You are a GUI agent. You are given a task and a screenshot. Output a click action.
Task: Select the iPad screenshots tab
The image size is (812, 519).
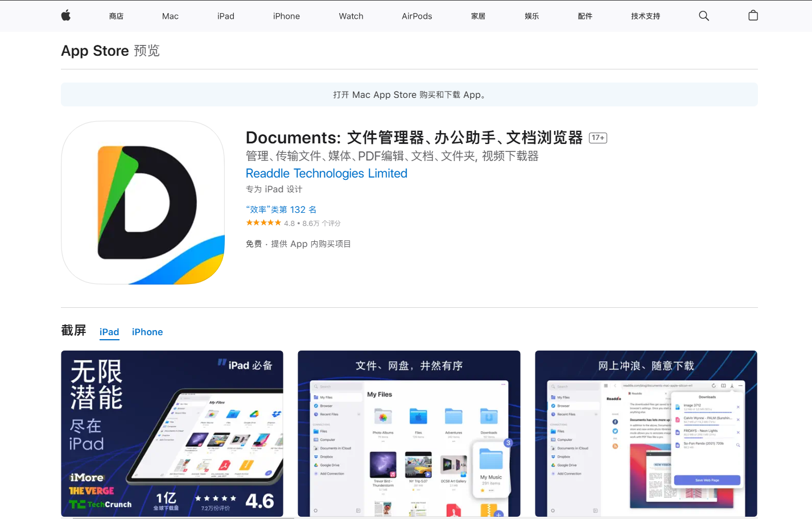pos(109,332)
